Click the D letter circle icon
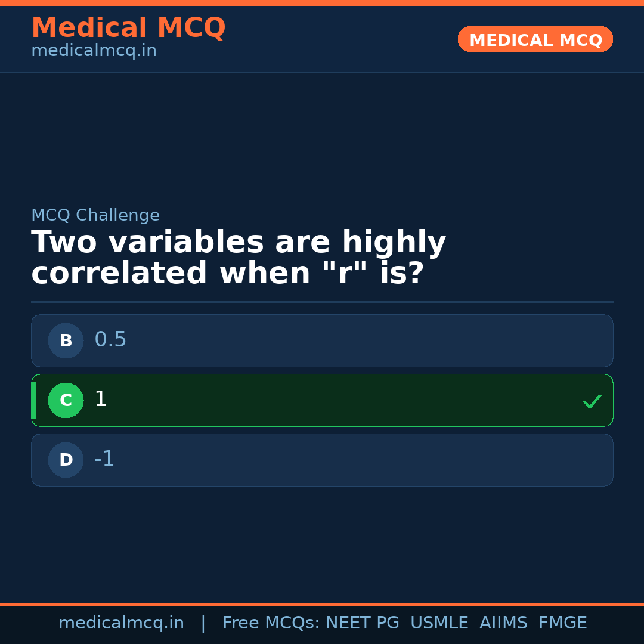Viewport: 644px width, 644px height. click(66, 460)
